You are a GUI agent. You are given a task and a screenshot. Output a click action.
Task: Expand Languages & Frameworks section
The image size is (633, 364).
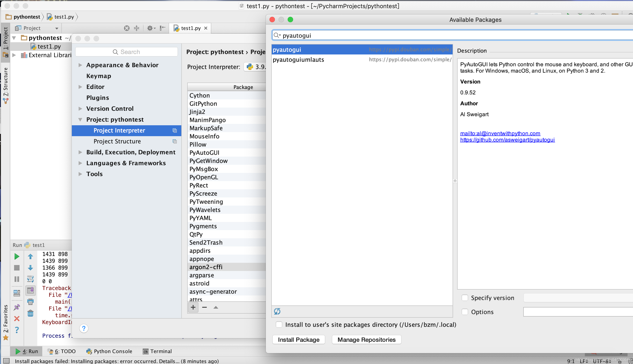click(80, 163)
